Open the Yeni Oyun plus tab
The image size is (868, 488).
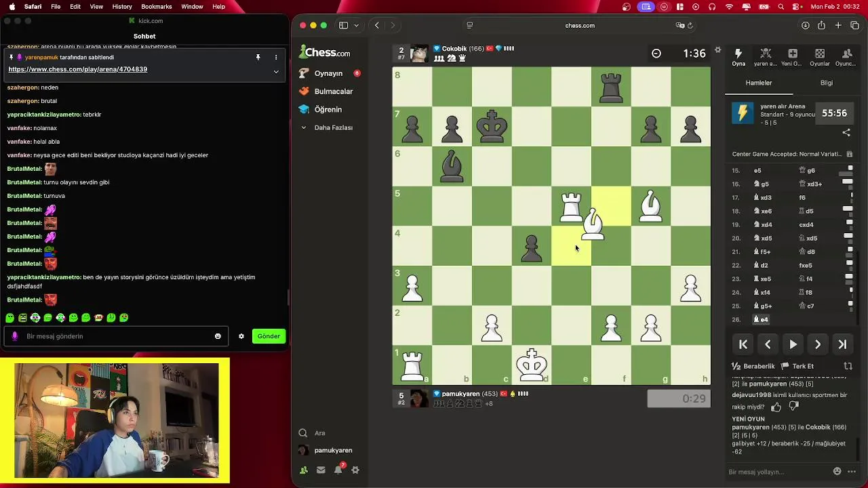click(x=792, y=57)
